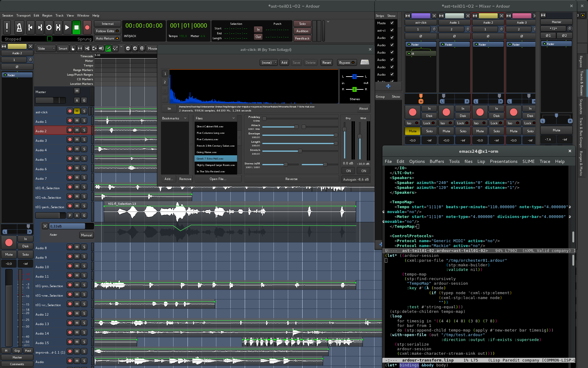Open the Internal sync source button
Screen dimensions: 588x368
[108, 24]
